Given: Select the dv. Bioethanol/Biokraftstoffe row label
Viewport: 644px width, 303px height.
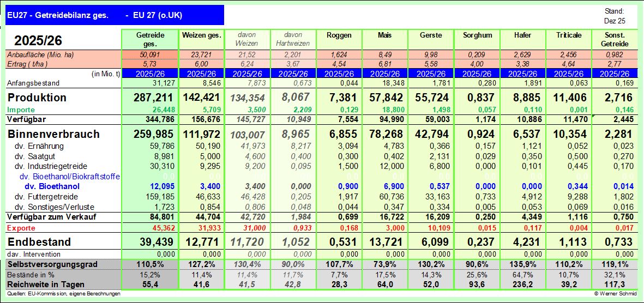Looking at the screenshot, I should tap(70, 177).
